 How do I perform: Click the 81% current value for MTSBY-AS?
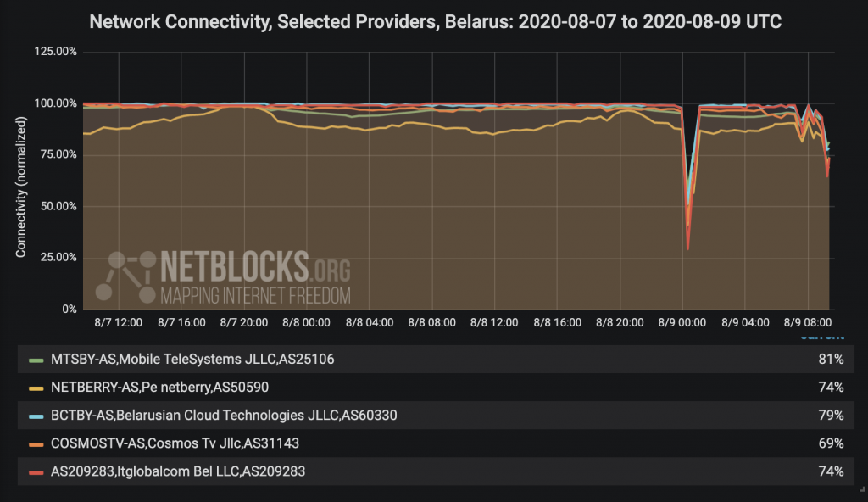pos(831,359)
